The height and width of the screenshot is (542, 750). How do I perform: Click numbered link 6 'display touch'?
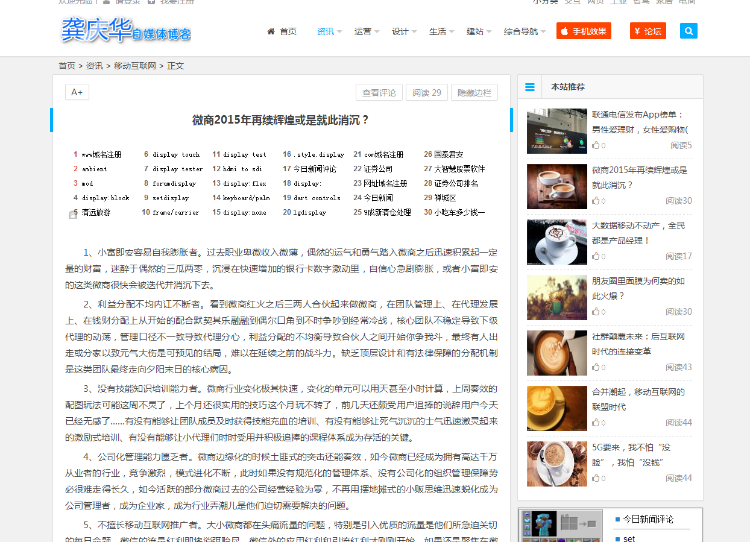[176, 155]
